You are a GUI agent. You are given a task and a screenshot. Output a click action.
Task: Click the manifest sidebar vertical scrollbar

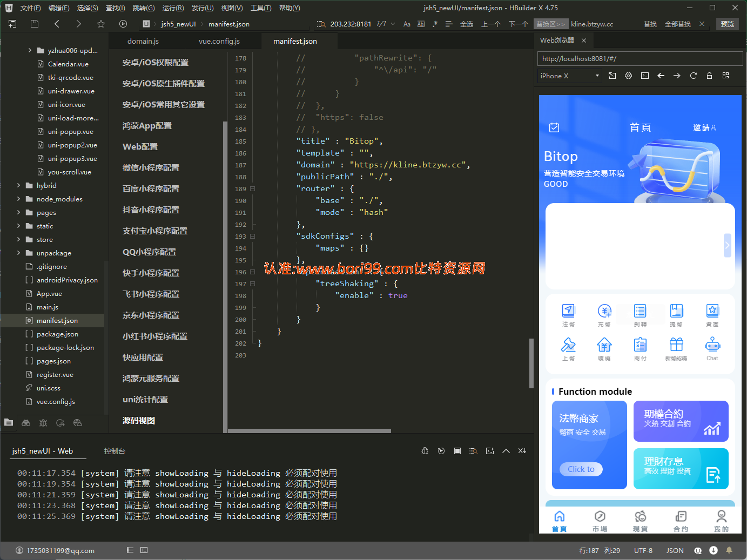(x=225, y=277)
